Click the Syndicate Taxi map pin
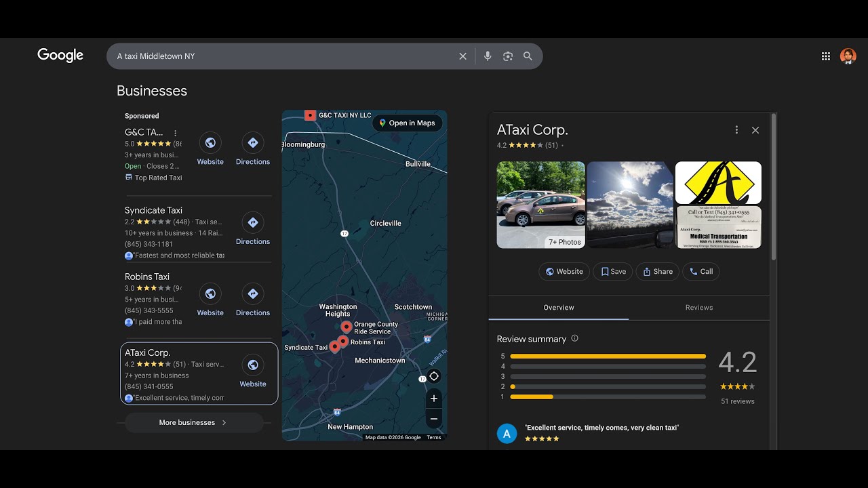 334,347
